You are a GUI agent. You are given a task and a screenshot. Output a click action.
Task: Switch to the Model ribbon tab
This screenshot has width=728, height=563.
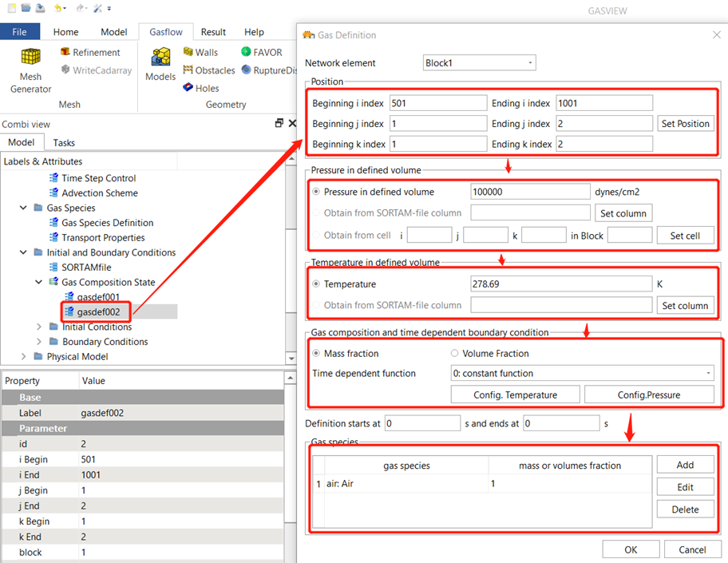point(113,32)
